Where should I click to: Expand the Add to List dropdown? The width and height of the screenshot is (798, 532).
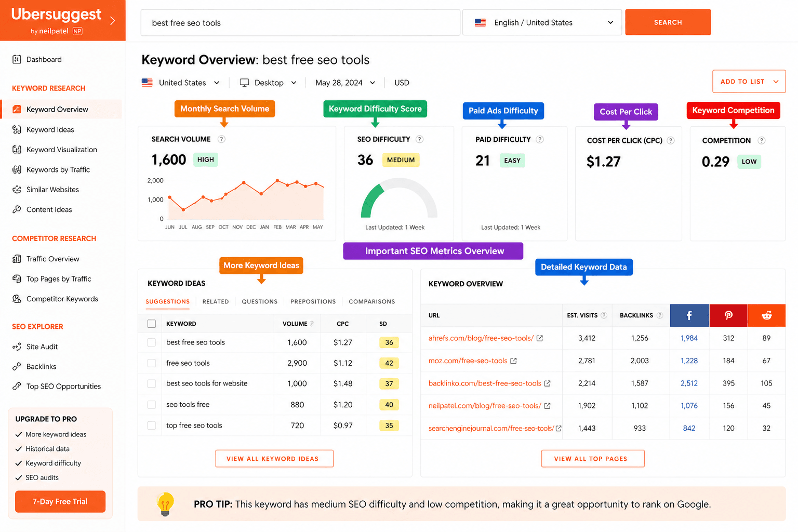[749, 82]
